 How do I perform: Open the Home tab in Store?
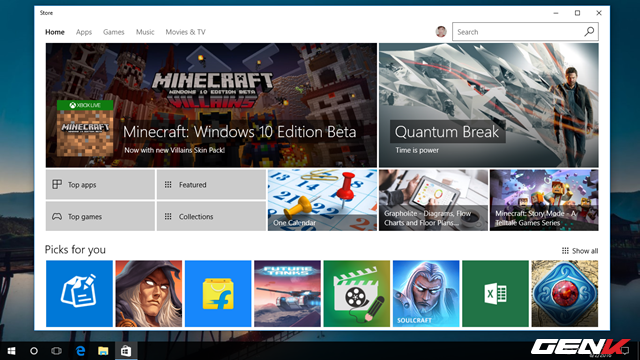55,32
